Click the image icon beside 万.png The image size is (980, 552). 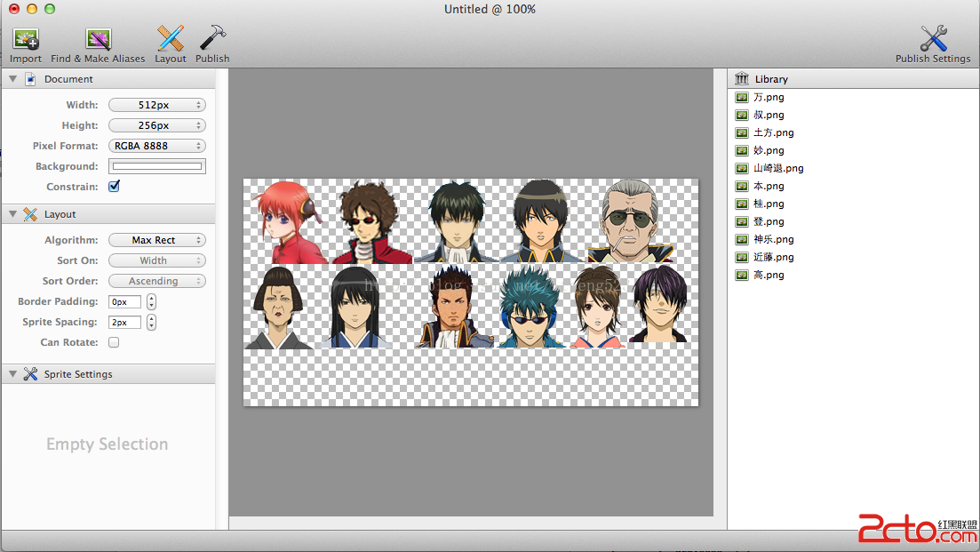pyautogui.click(x=742, y=98)
